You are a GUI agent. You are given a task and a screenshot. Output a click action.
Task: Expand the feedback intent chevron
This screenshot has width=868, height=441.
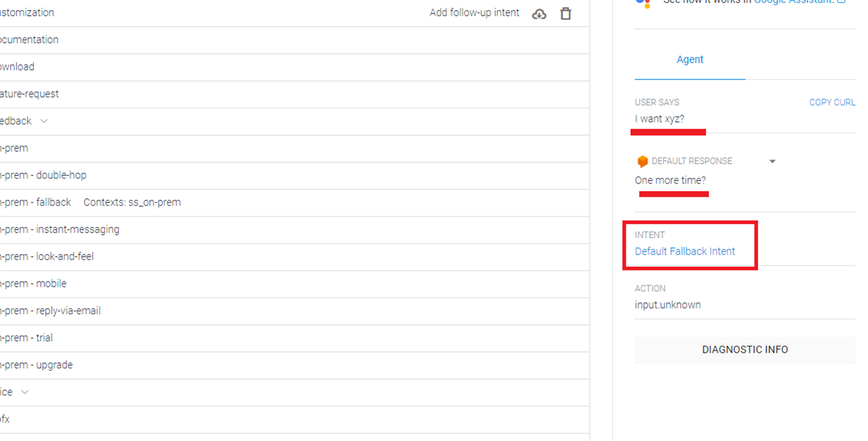point(44,121)
